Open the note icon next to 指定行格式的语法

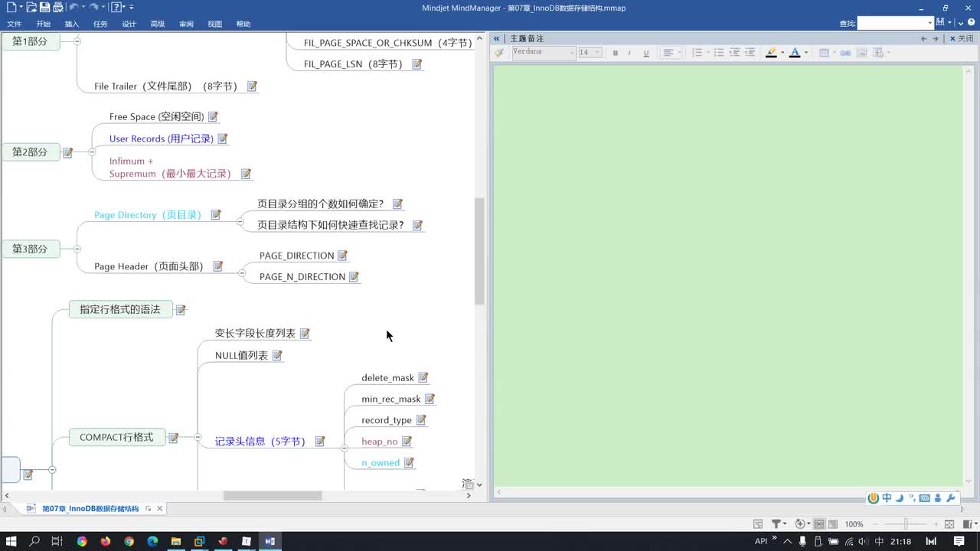[181, 310]
